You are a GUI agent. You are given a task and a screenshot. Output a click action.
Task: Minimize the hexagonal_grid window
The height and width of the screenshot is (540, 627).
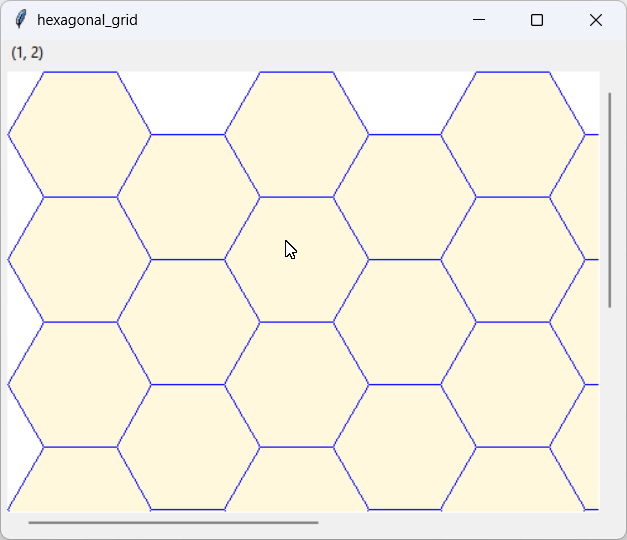coord(479,20)
